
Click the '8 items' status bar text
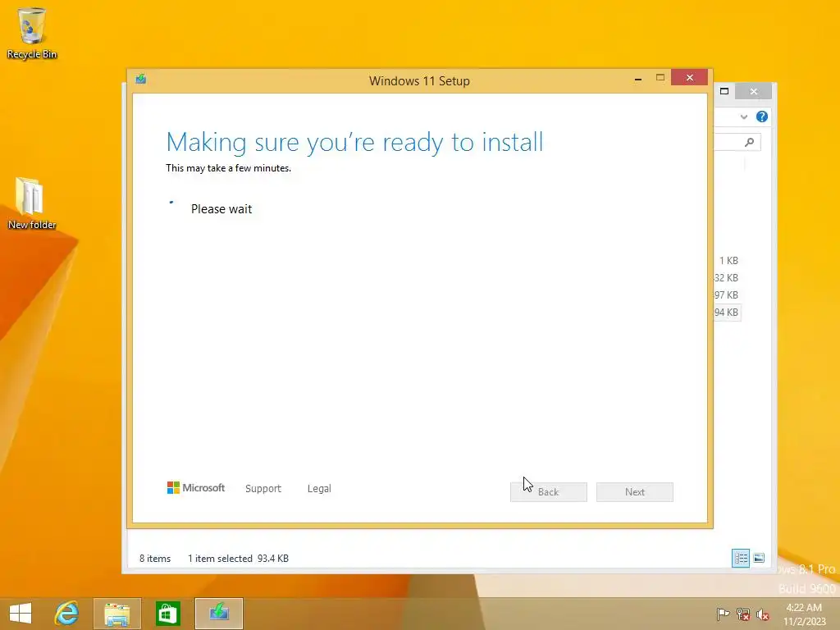point(155,558)
